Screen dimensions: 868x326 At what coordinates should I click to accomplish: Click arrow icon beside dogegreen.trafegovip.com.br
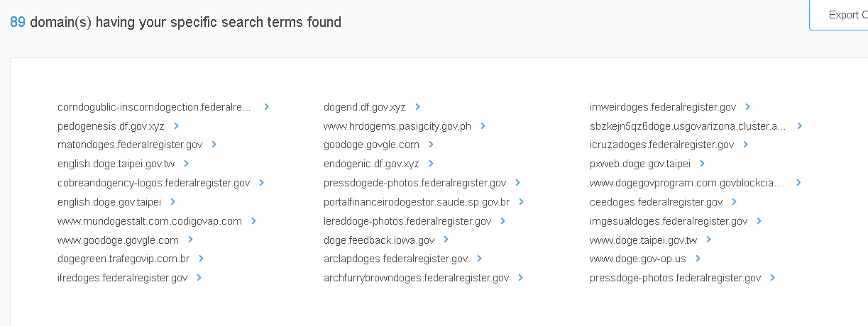(x=202, y=259)
